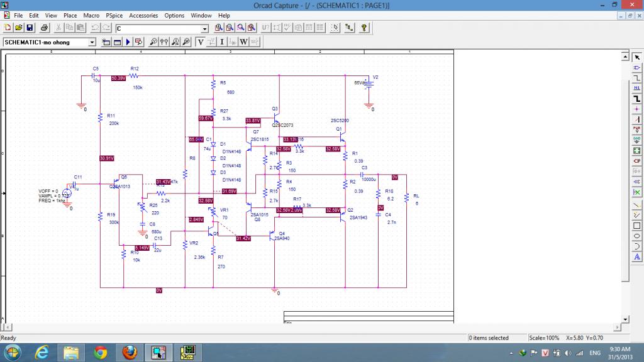This screenshot has width=644, height=362.
Task: Expand the part selection dropdown showing C
Action: (x=204, y=29)
